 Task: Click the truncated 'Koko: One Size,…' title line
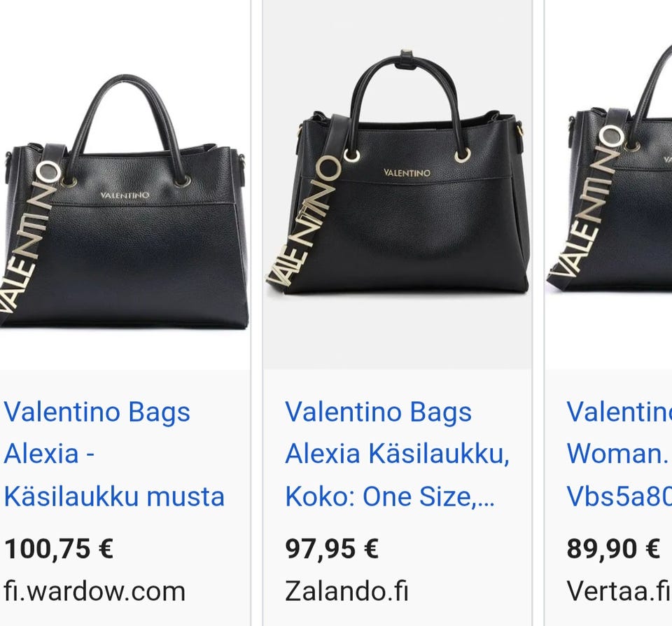point(390,496)
